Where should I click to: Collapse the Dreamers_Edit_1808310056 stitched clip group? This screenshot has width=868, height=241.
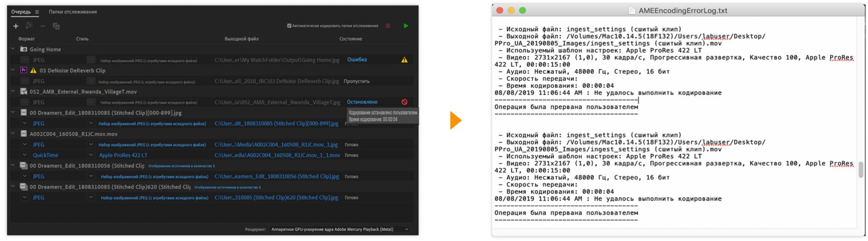click(13, 165)
